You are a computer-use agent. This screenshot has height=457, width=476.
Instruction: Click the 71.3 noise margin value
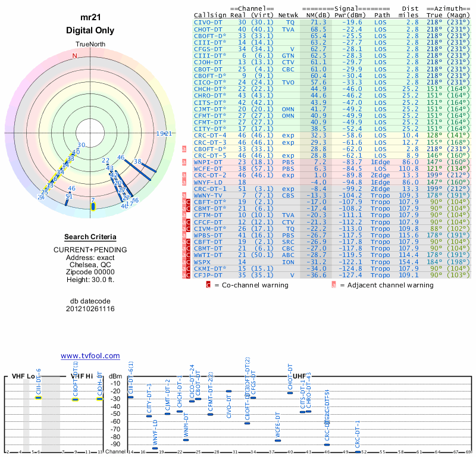point(318,23)
